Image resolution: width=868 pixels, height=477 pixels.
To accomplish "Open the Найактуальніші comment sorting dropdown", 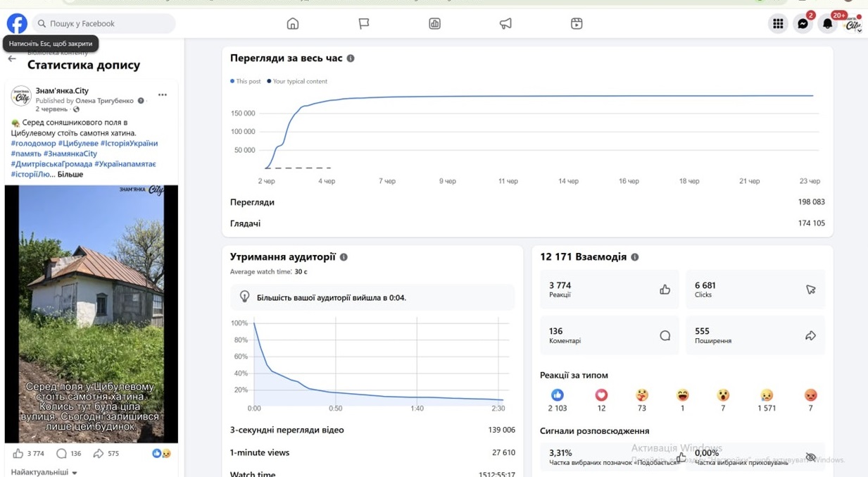I will click(x=44, y=472).
